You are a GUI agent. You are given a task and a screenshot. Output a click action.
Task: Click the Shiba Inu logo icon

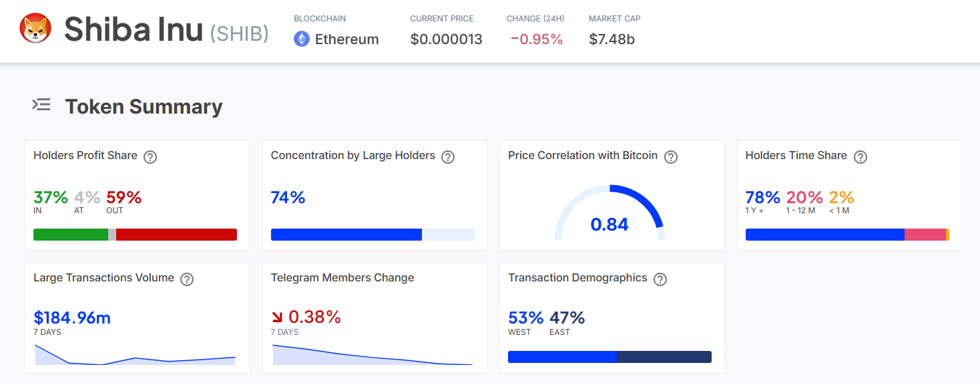click(35, 29)
